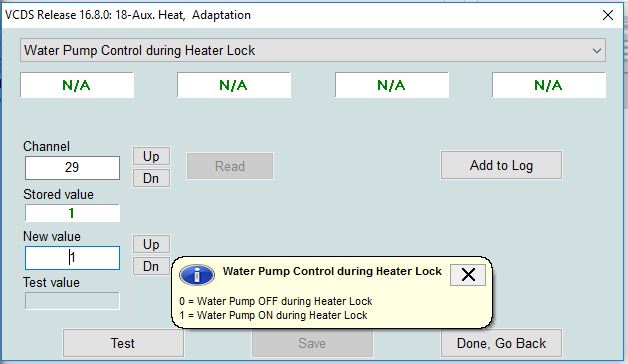Viewport: 628px width, 364px height.
Task: Click the Test button
Action: (x=123, y=343)
